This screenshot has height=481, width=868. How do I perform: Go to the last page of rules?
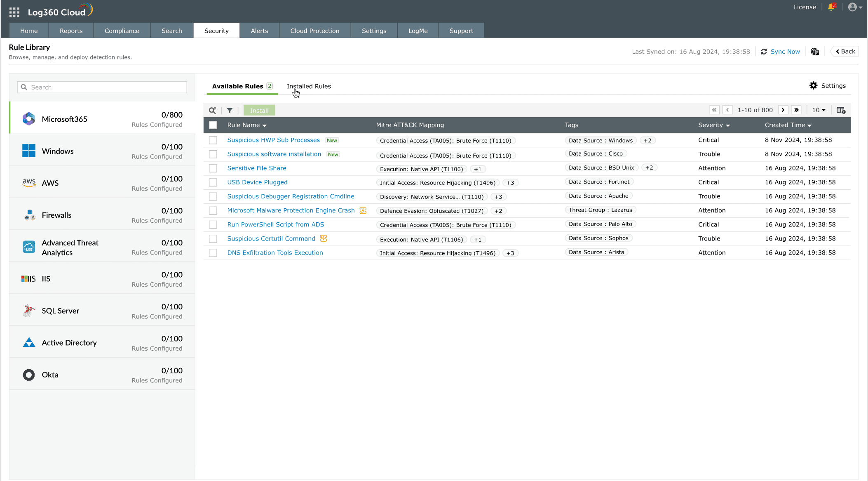(x=796, y=110)
